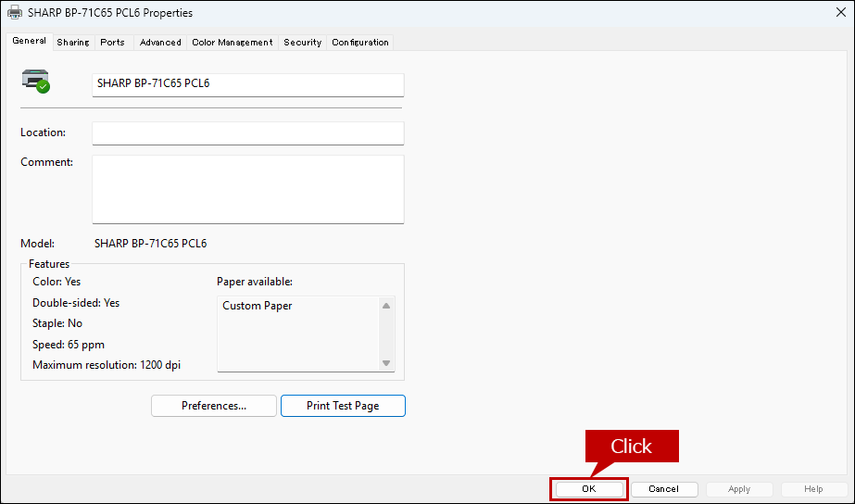This screenshot has height=504, width=855.
Task: Click the down arrow in paper list scrollbar
Action: (386, 363)
